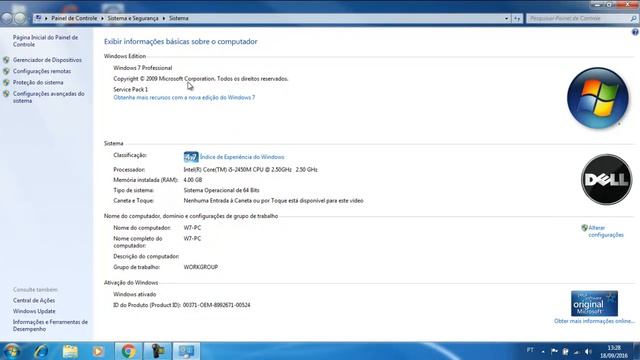Click the System control panel taskbar button
The height and width of the screenshot is (360, 640).
[187, 351]
